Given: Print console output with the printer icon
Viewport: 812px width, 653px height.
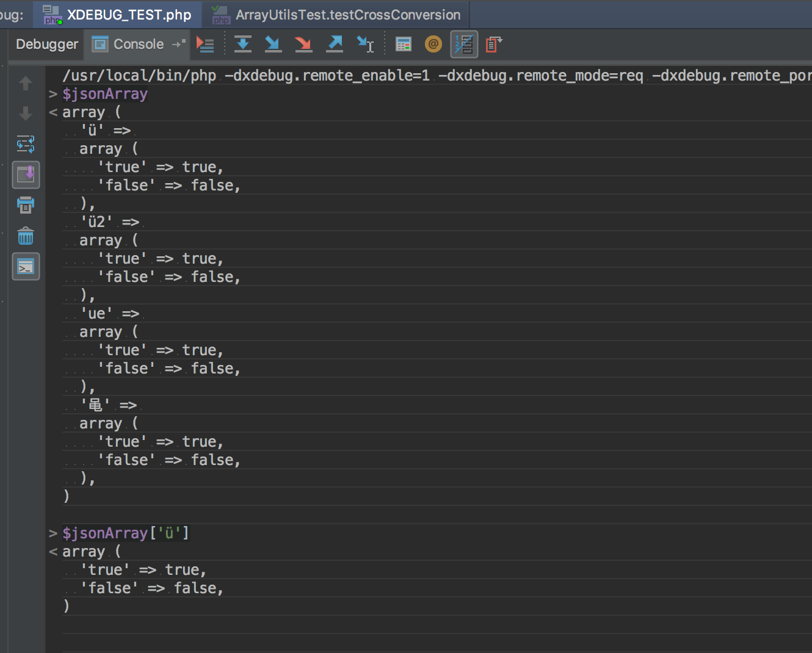Looking at the screenshot, I should click(26, 205).
